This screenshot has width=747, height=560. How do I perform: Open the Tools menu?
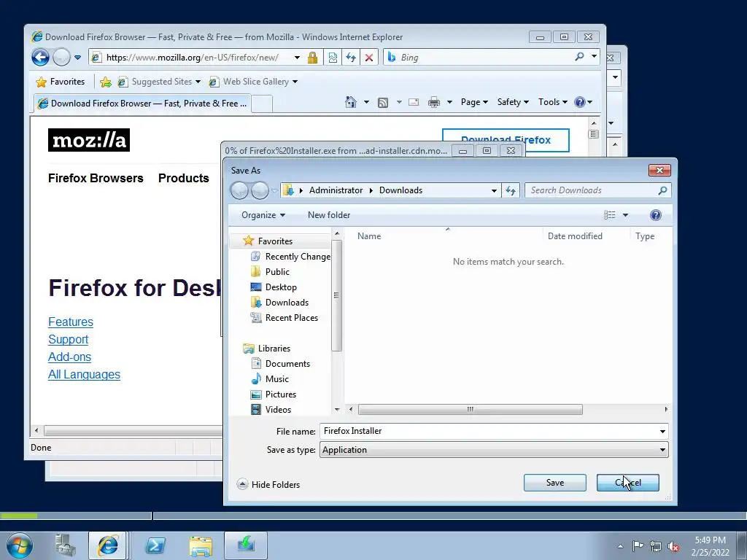(553, 102)
